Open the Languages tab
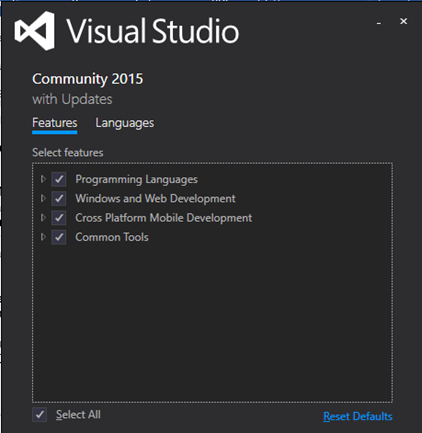Image resolution: width=422 pixels, height=433 pixels. [125, 123]
